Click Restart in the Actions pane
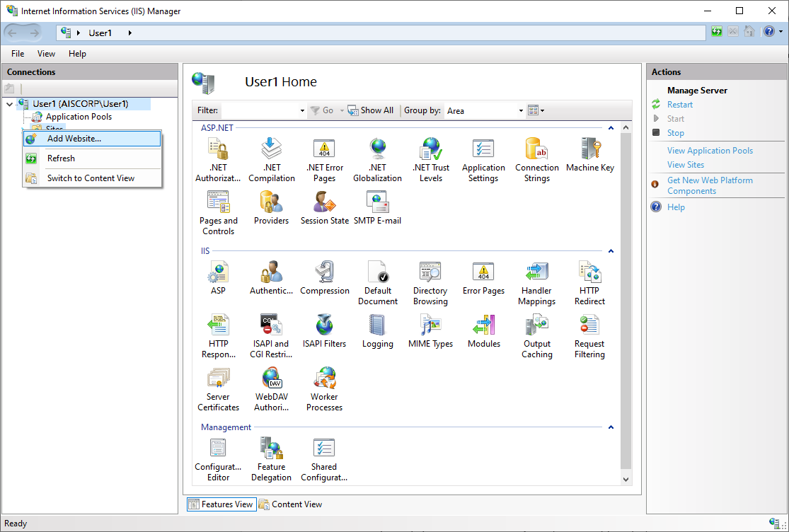 tap(680, 105)
